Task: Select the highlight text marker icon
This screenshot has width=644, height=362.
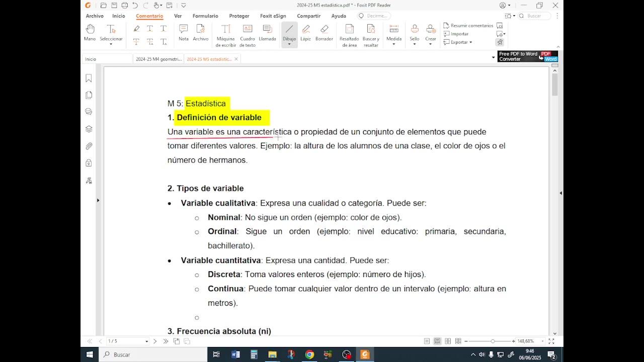Action: click(136, 29)
